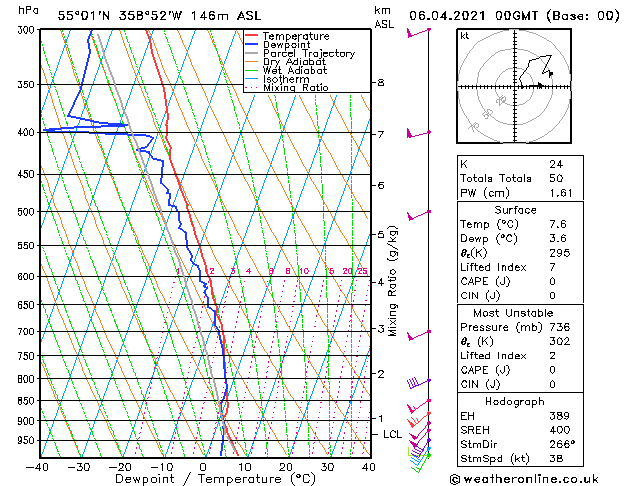Click the date header 06.04.2021 00GMT
This screenshot has width=629, height=486.
coord(473,16)
